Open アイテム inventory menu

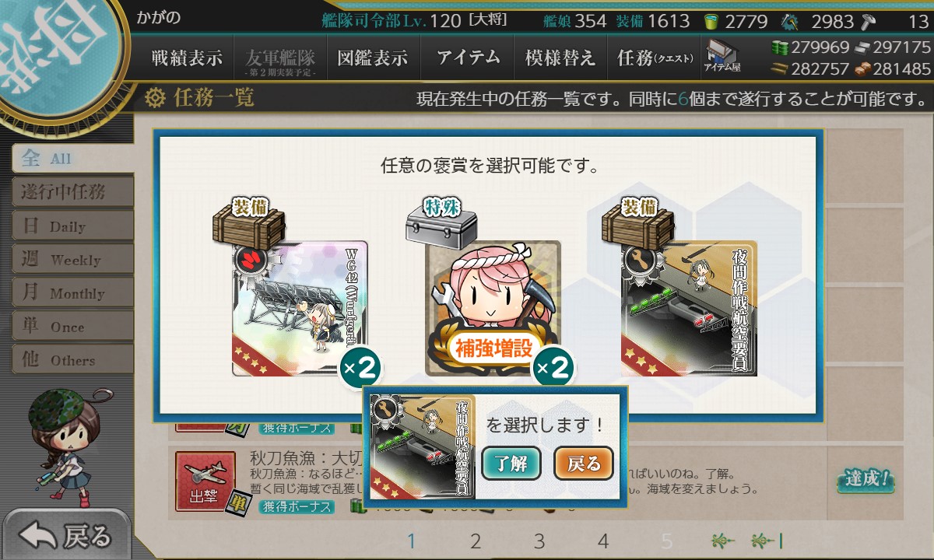(468, 58)
